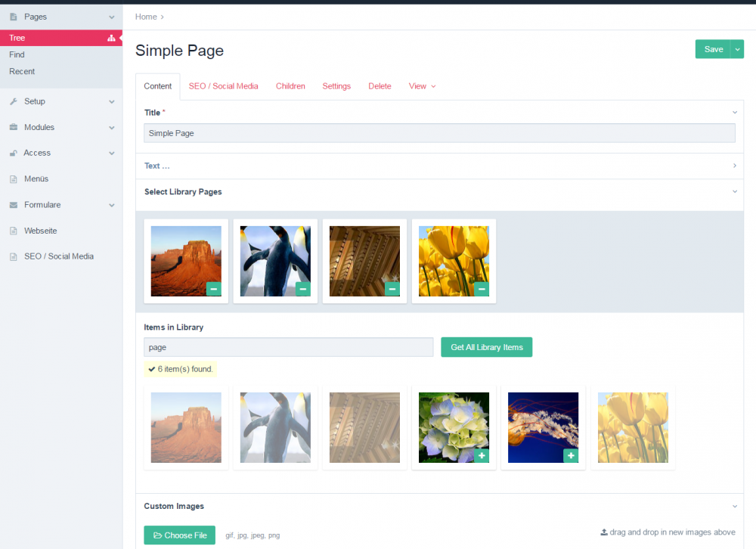Click minus icon on penguin thumbnail

pyautogui.click(x=302, y=289)
